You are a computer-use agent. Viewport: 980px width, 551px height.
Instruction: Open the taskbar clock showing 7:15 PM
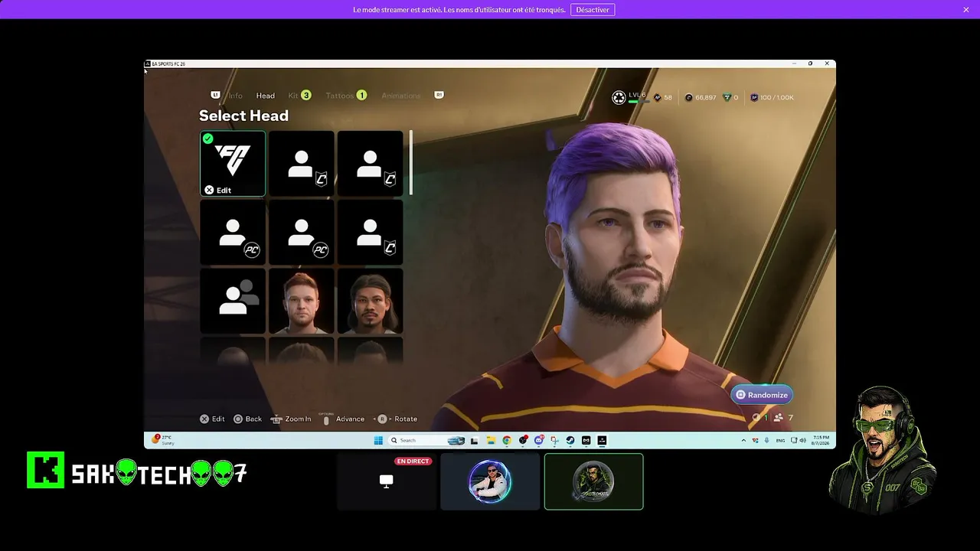point(822,440)
